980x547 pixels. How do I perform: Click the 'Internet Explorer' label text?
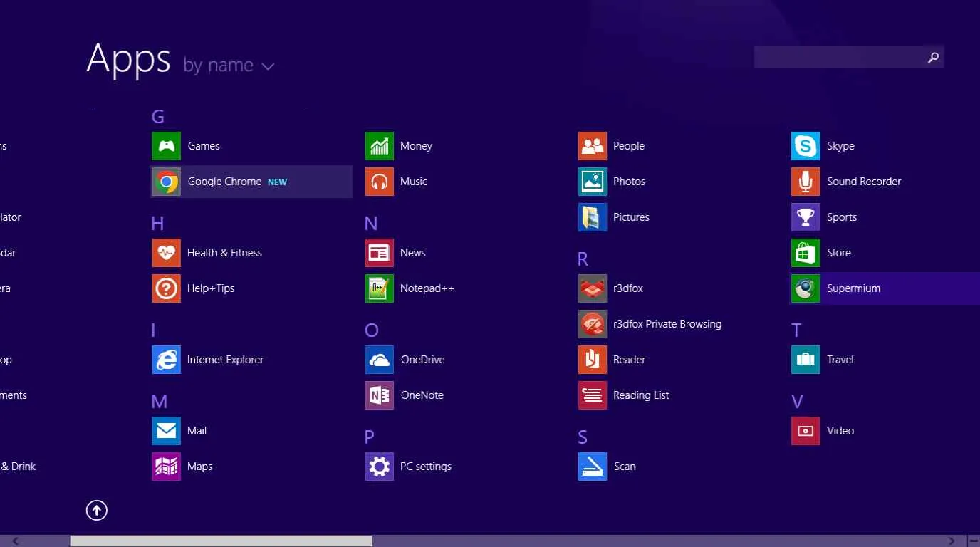tap(225, 360)
